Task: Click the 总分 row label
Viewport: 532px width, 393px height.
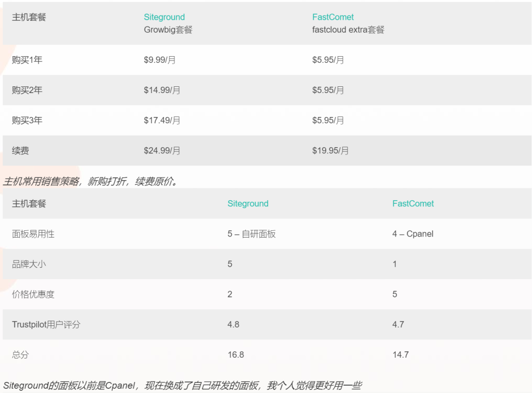Action: pos(20,355)
